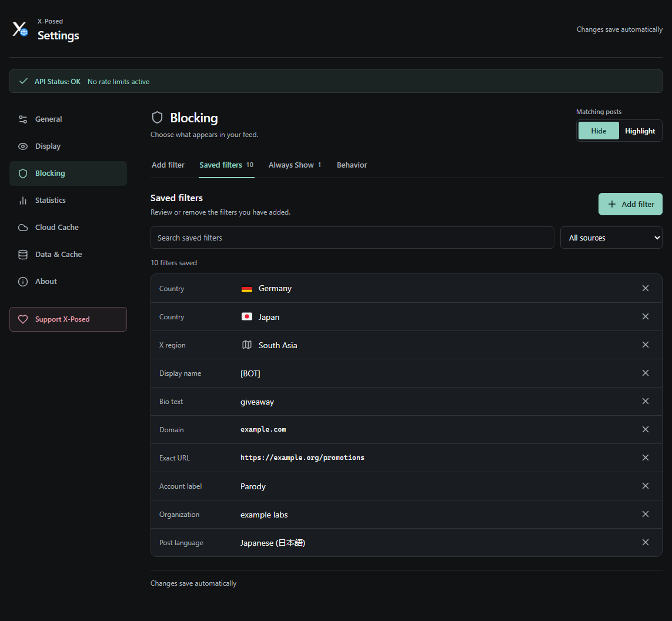Set matching posts to Highlight

coord(640,131)
